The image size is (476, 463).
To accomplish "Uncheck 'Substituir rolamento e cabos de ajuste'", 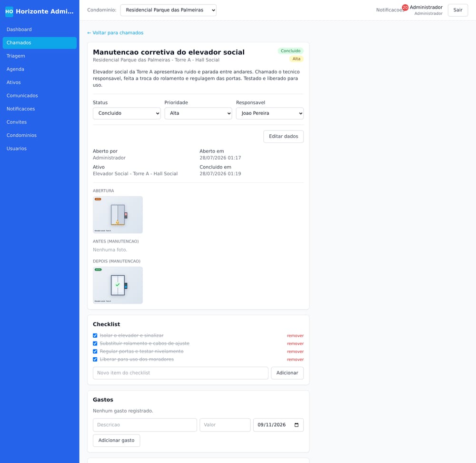I will point(95,343).
